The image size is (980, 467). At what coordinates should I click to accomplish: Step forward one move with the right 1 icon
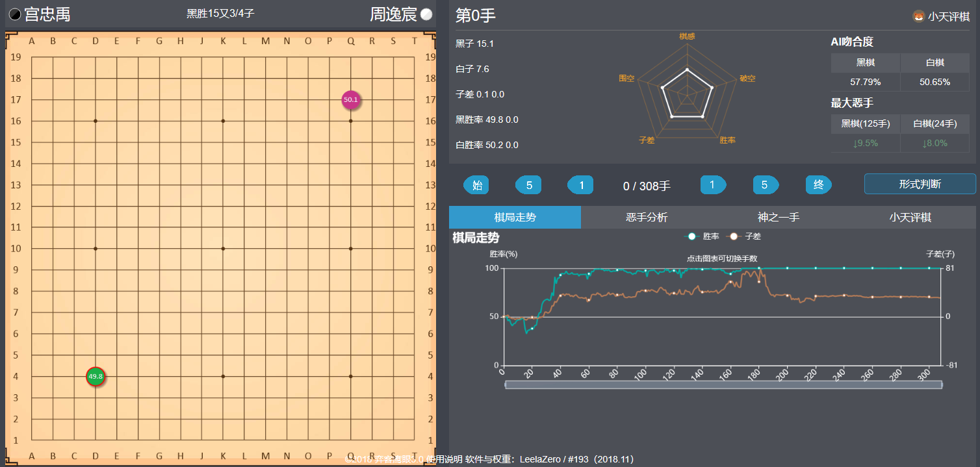(x=713, y=184)
